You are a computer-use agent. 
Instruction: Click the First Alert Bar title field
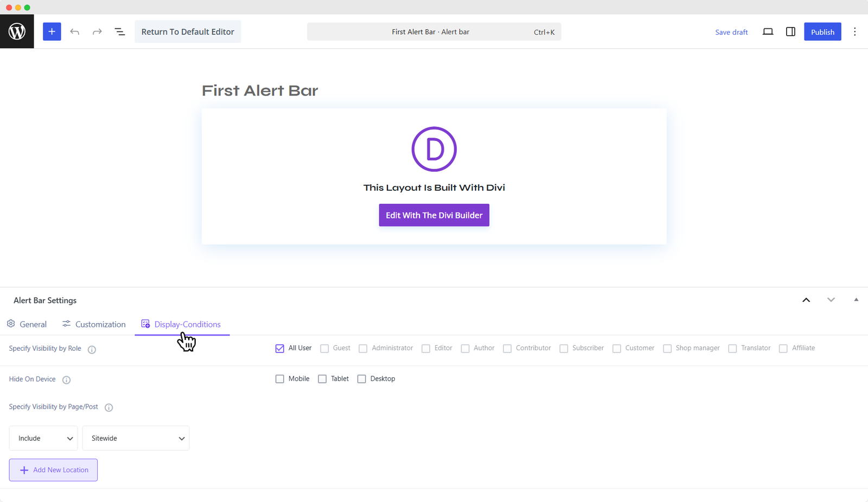[260, 91]
